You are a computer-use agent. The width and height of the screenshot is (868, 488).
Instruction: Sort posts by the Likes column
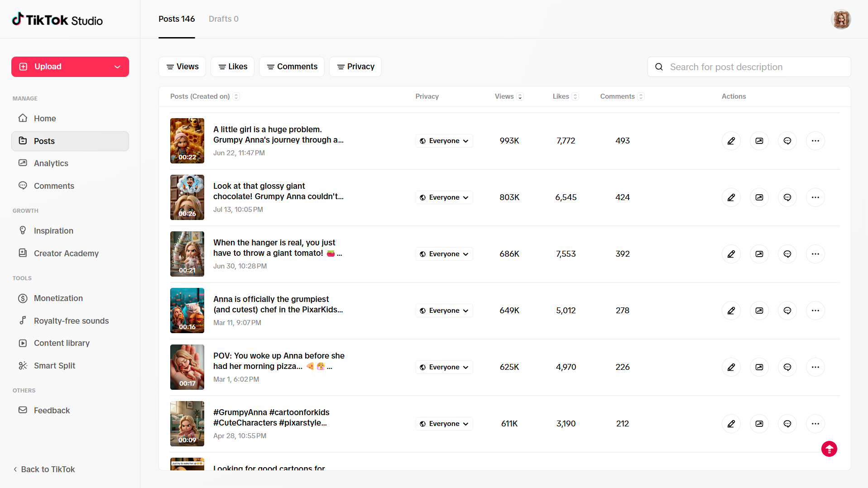[565, 96]
